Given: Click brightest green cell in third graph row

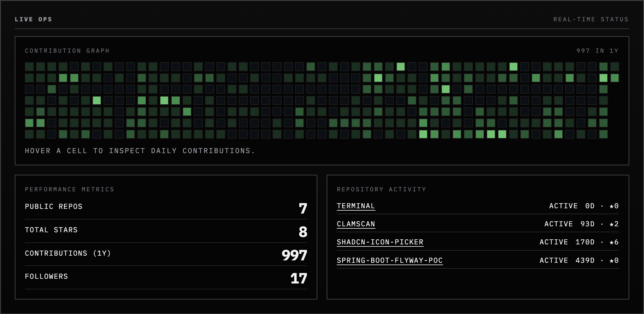Looking at the screenshot, I should tap(446, 89).
